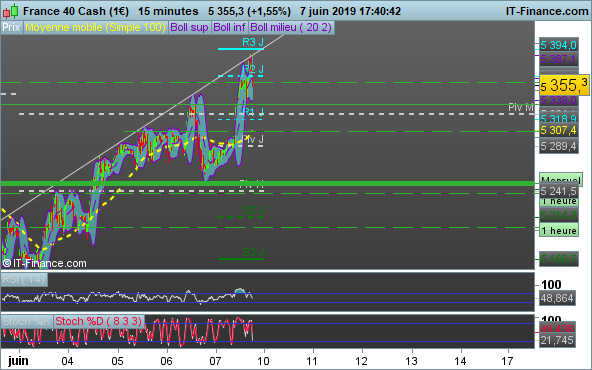
Task: Click the Stoch %K value 21,745
Action: (x=557, y=340)
